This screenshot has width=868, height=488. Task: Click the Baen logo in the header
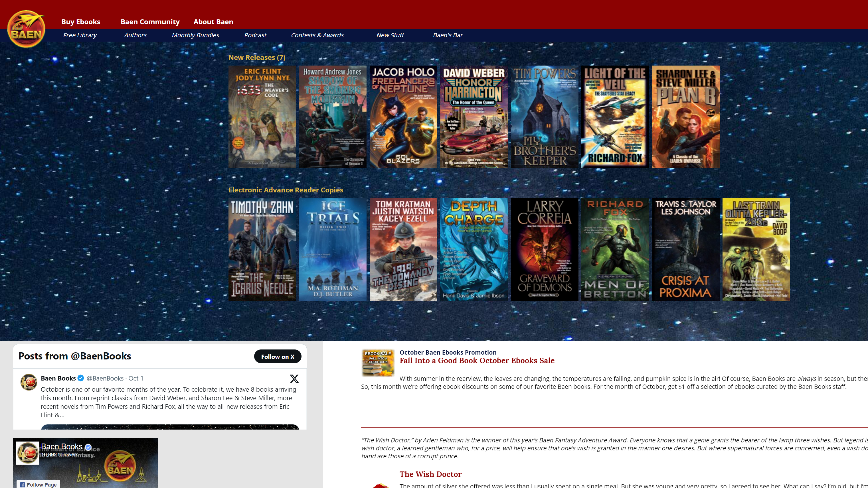(x=26, y=29)
